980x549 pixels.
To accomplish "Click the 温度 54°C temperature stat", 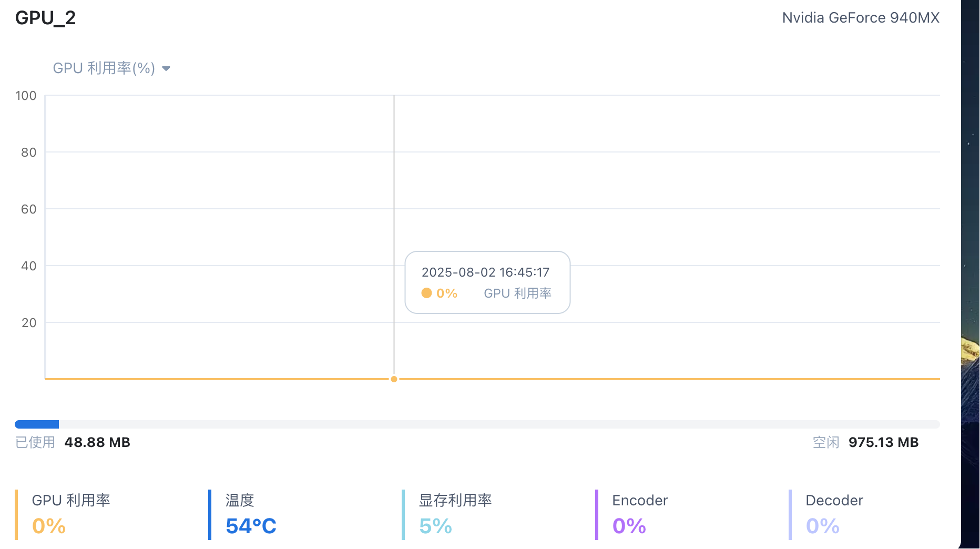I will tap(251, 526).
